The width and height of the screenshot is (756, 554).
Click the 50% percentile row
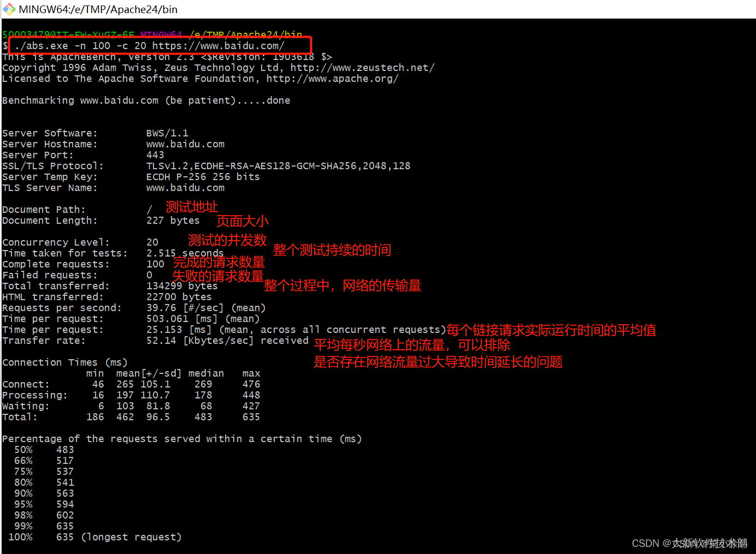point(44,450)
